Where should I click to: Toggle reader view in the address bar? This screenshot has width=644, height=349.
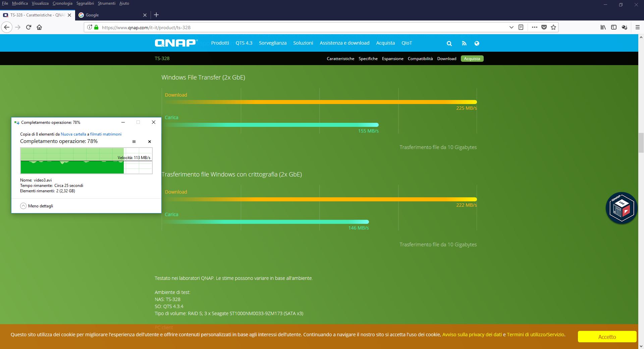(521, 28)
